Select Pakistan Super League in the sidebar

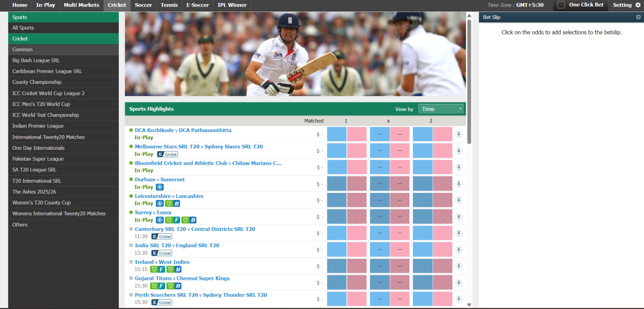tap(63, 159)
